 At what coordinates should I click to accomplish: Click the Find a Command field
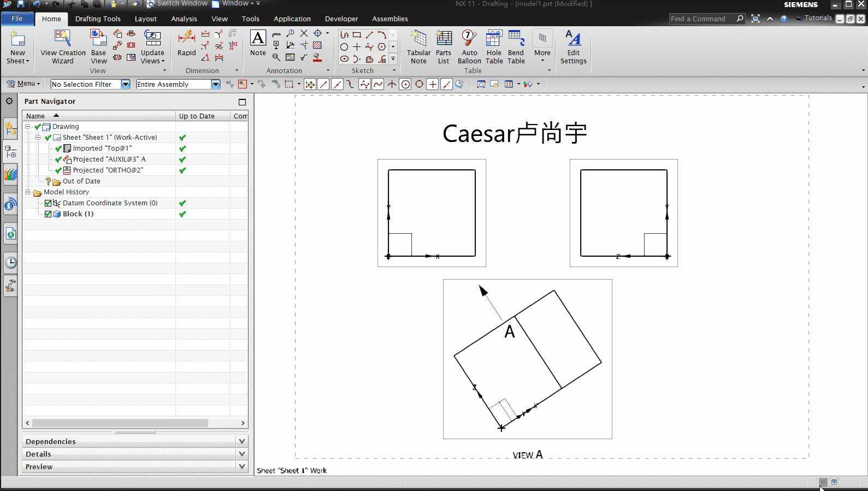pos(707,19)
